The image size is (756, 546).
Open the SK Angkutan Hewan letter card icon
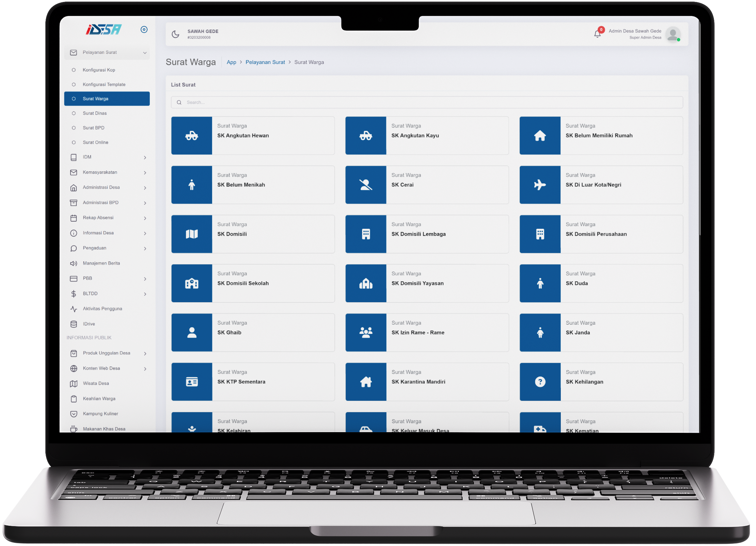192,136
